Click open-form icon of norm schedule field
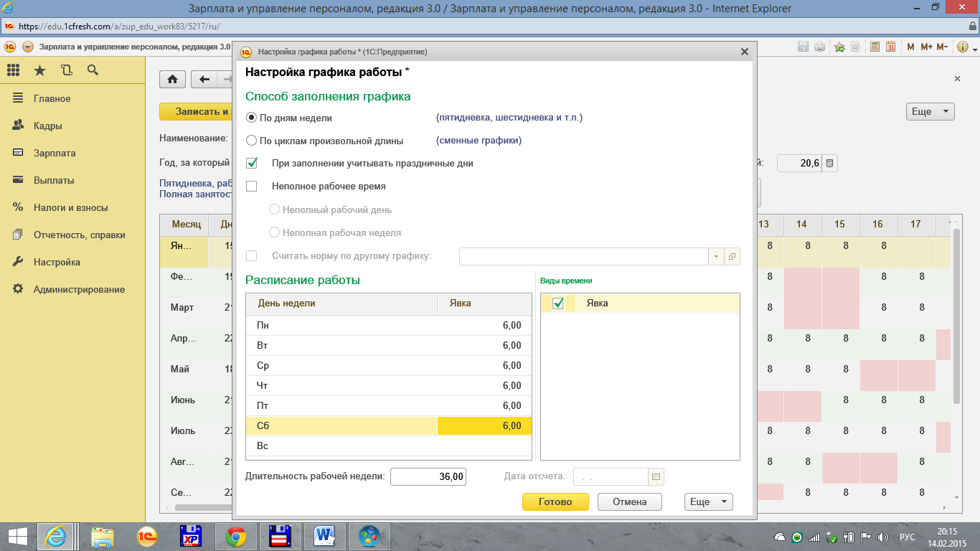 click(732, 256)
